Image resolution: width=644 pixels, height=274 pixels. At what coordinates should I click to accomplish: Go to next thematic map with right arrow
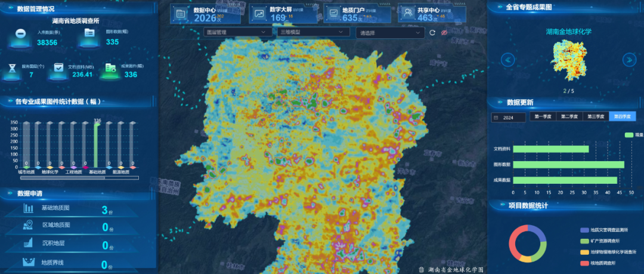tap(629, 59)
